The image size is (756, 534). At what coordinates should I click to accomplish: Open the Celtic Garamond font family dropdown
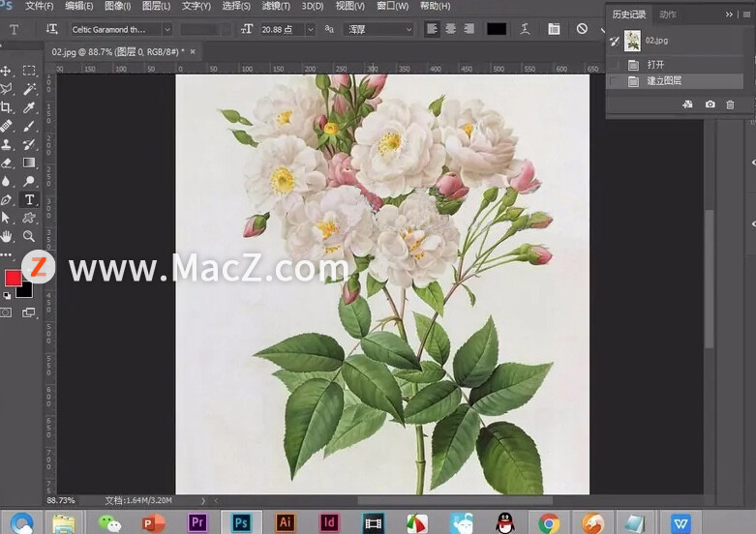[166, 29]
